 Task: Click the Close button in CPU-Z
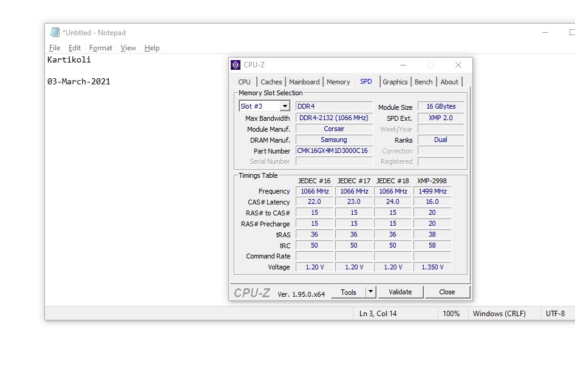point(447,292)
